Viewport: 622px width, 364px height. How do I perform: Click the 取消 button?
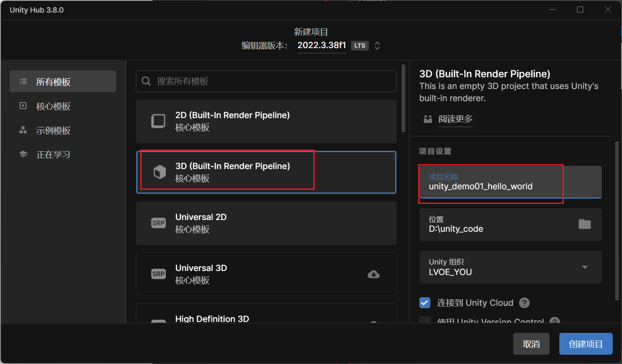pyautogui.click(x=531, y=344)
